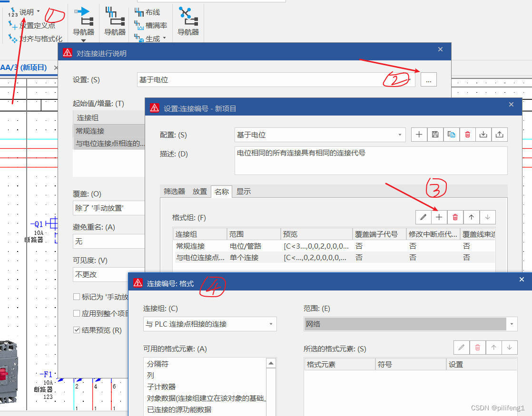Viewport: 532px width, 416px height.
Task: Move format group up with arrow icon
Action: 471,217
